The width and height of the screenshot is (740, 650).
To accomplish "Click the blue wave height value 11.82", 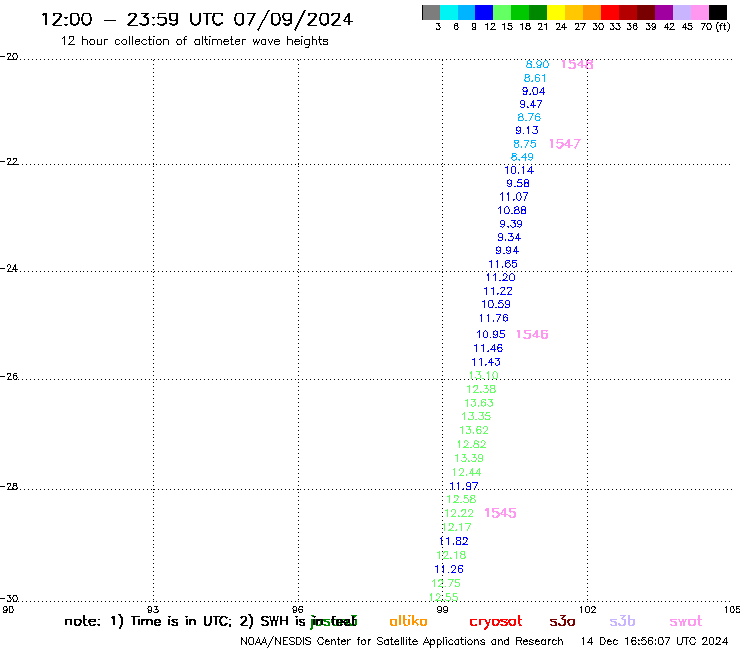I will [x=454, y=541].
